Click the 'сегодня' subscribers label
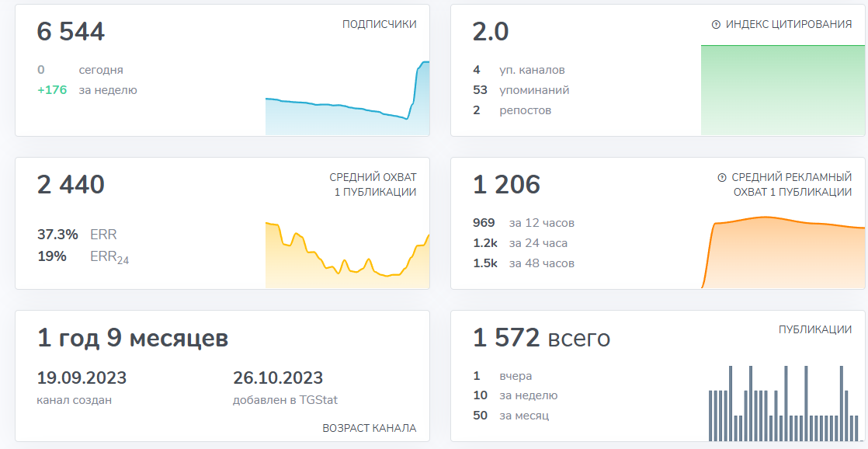The image size is (868, 449). pos(101,71)
